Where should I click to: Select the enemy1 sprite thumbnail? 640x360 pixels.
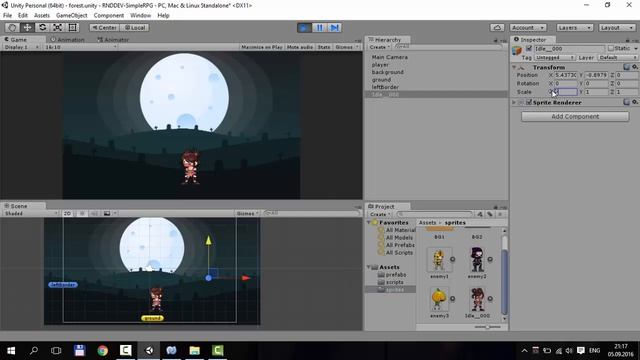pos(439,260)
